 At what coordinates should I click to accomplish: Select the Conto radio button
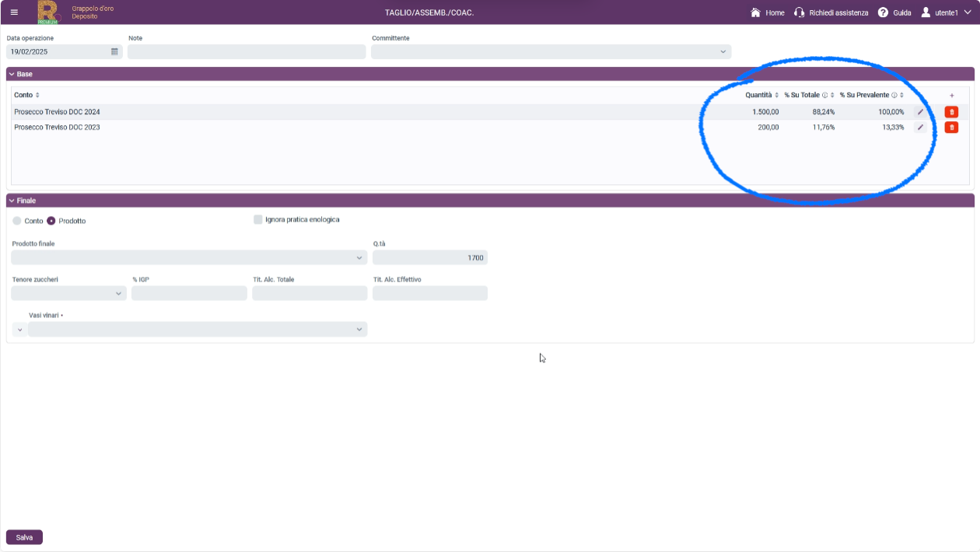[17, 221]
